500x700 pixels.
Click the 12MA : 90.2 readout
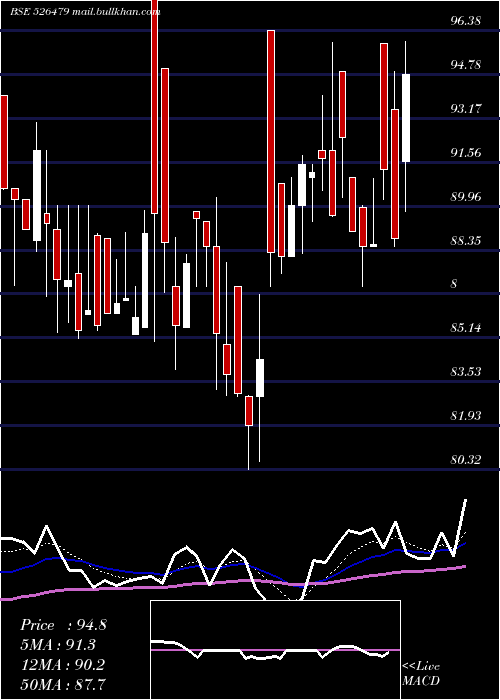click(x=62, y=664)
